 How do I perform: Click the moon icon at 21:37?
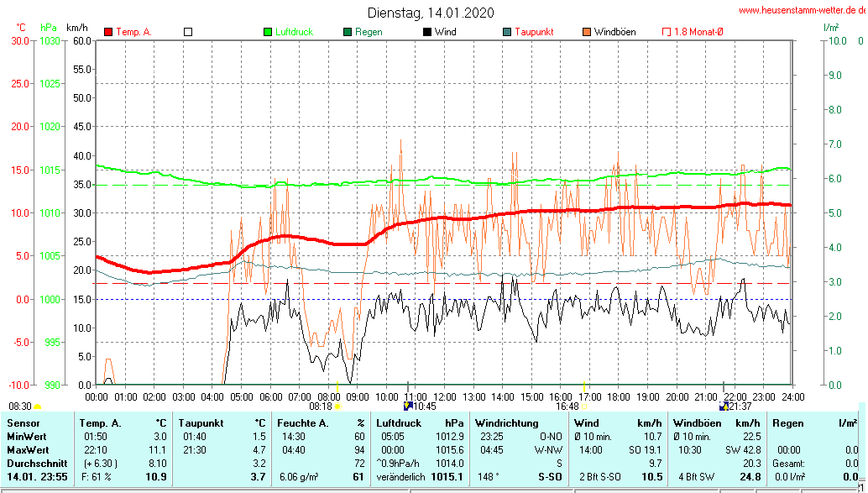coord(724,406)
